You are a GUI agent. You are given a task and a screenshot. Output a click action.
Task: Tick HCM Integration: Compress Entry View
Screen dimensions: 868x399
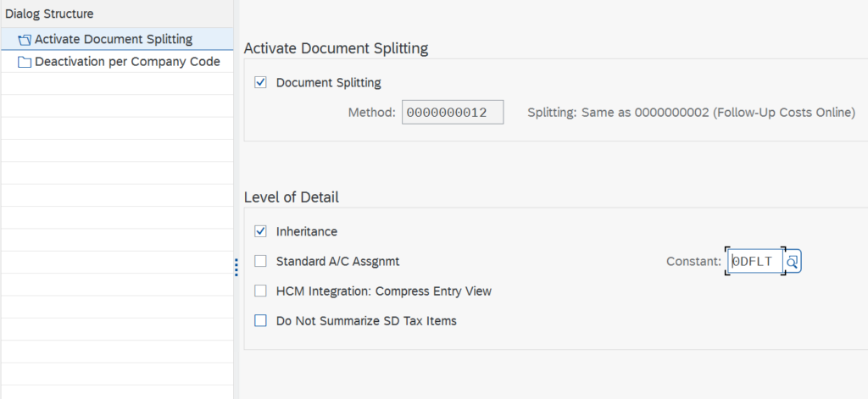click(261, 291)
